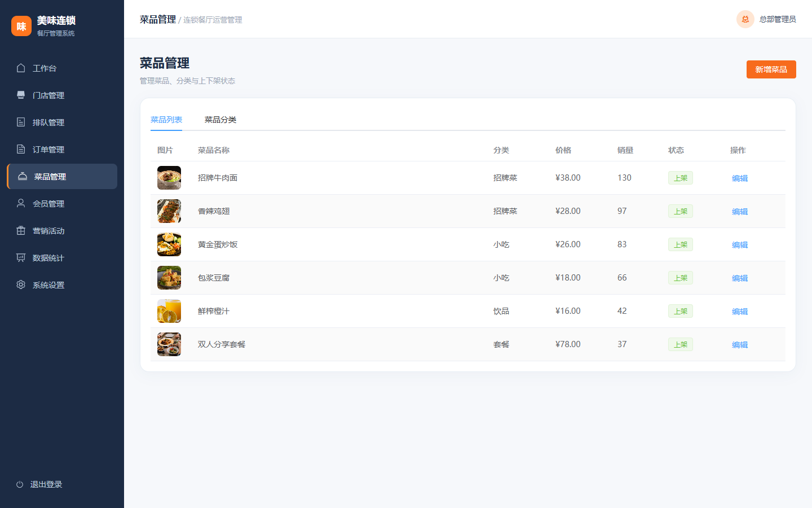Click the 工作台 home icon in sidebar
Viewport: 812px width, 508px height.
21,68
